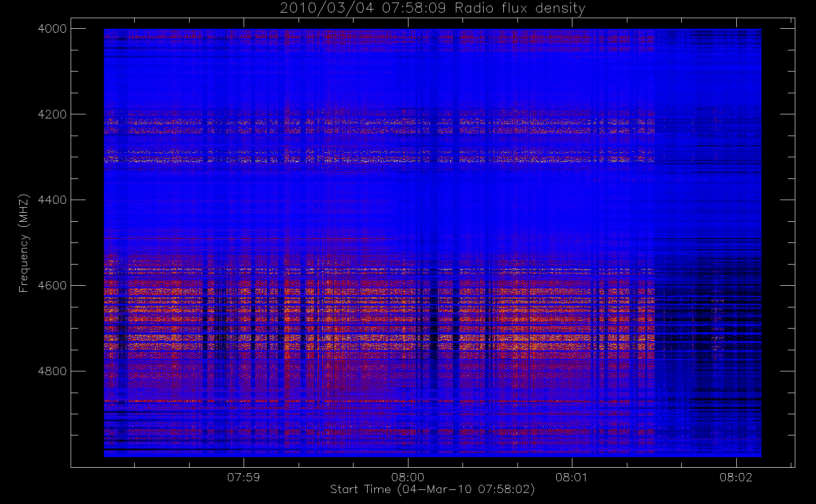Click the 08:01 time axis label
The width and height of the screenshot is (816, 504).
pyautogui.click(x=572, y=477)
